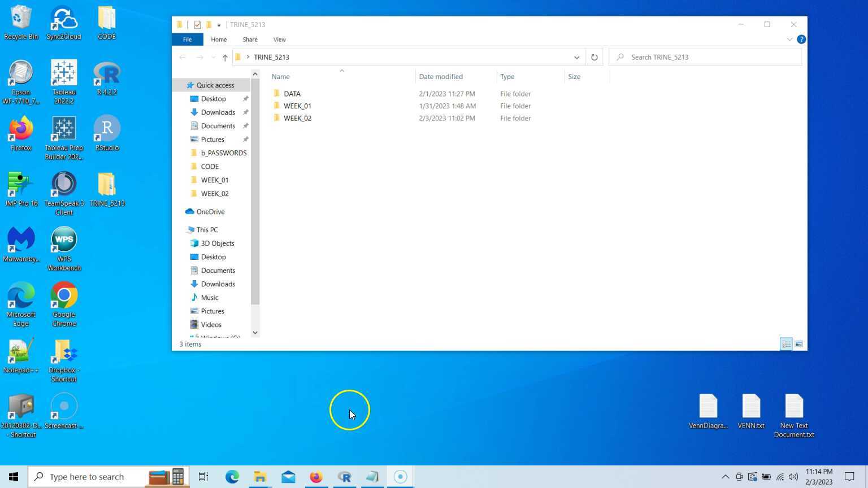
Task: Open the Customize Quick Access Toolbar dropdown
Action: pyautogui.click(x=219, y=25)
